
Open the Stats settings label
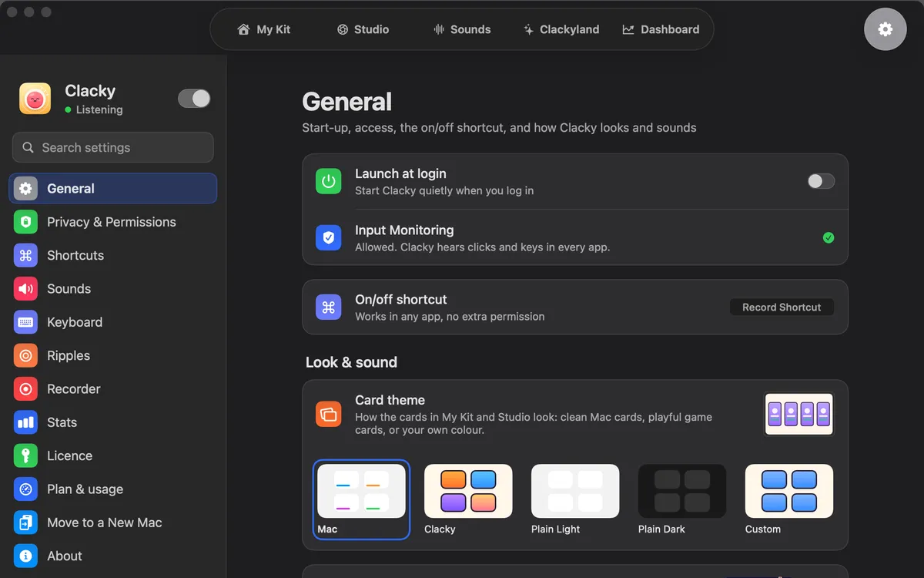[x=62, y=422]
